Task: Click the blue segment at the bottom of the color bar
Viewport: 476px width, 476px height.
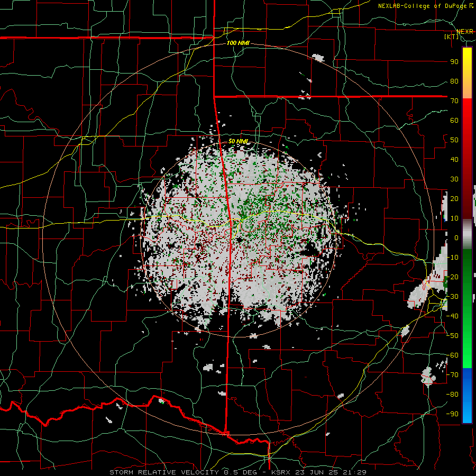Action: click(x=467, y=396)
